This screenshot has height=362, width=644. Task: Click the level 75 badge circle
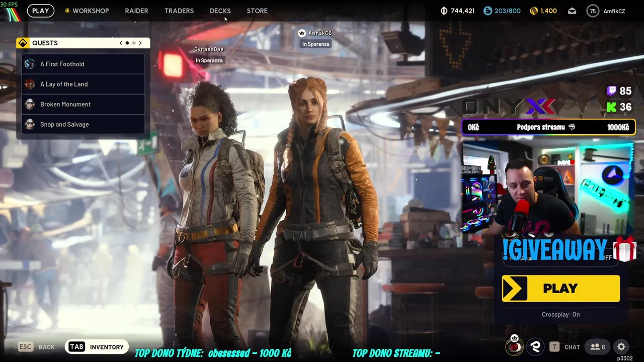tap(593, 11)
